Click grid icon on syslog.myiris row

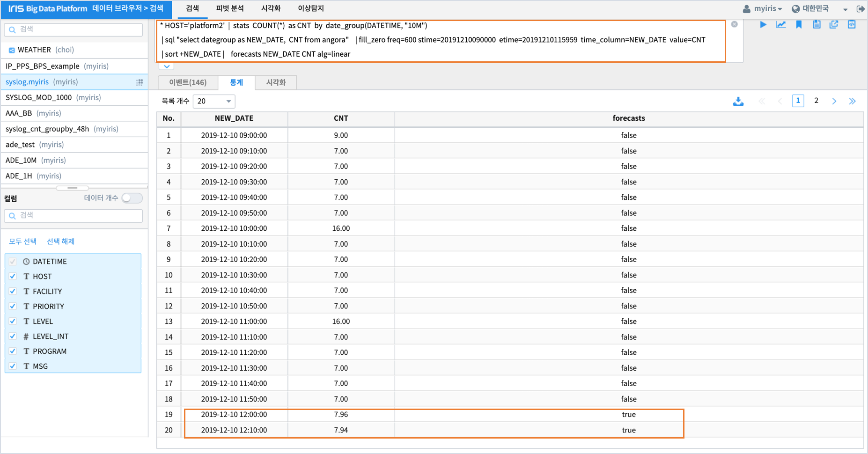[140, 82]
